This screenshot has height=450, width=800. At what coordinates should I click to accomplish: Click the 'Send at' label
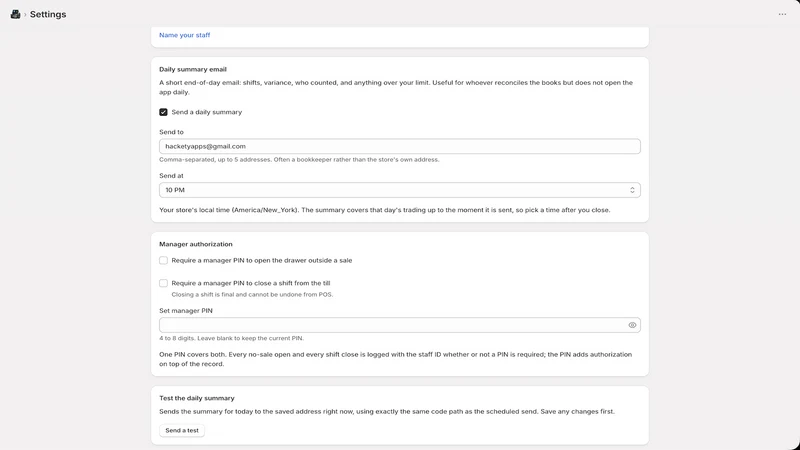(x=171, y=176)
